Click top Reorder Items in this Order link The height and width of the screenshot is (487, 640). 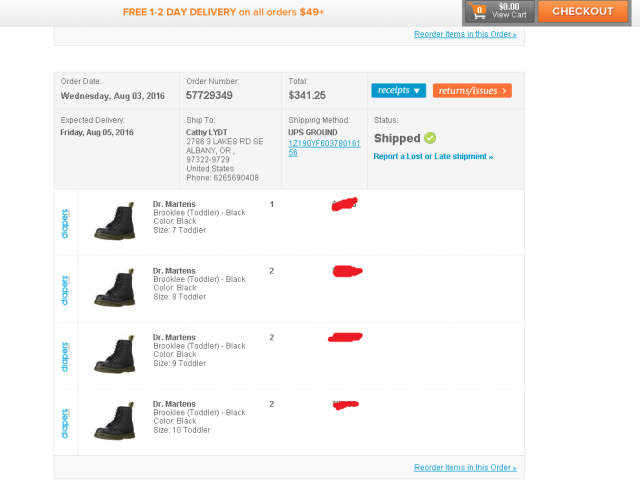[465, 34]
